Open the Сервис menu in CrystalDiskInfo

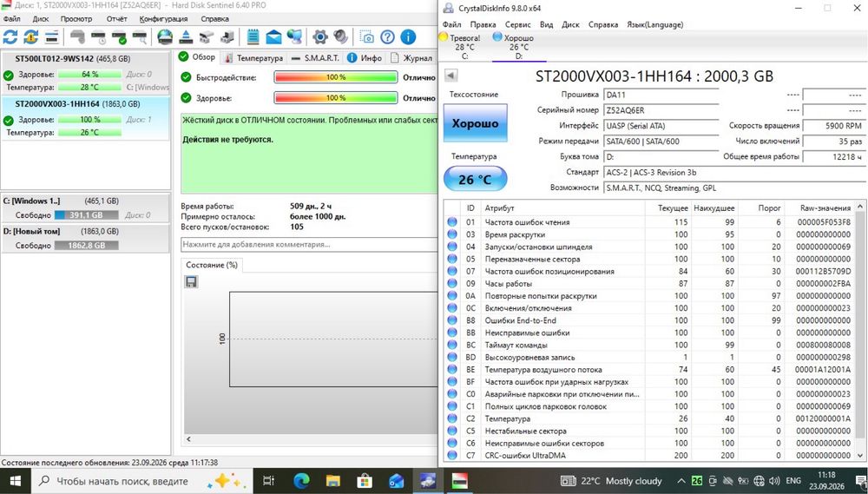click(x=518, y=24)
